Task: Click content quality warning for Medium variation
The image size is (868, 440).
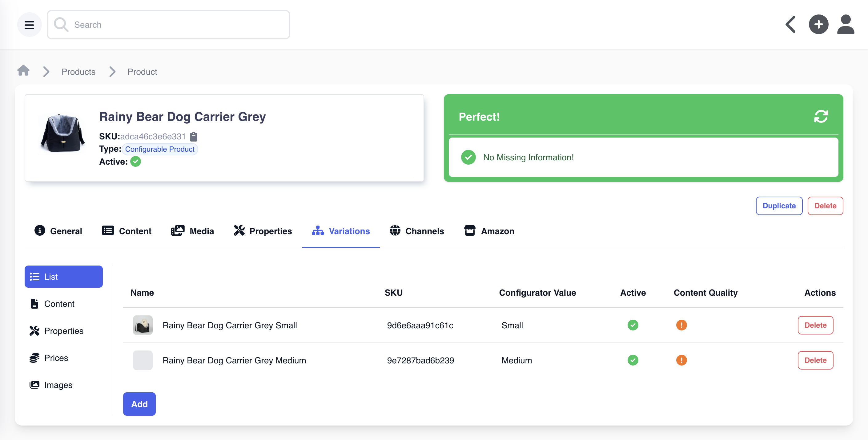Action: (681, 360)
